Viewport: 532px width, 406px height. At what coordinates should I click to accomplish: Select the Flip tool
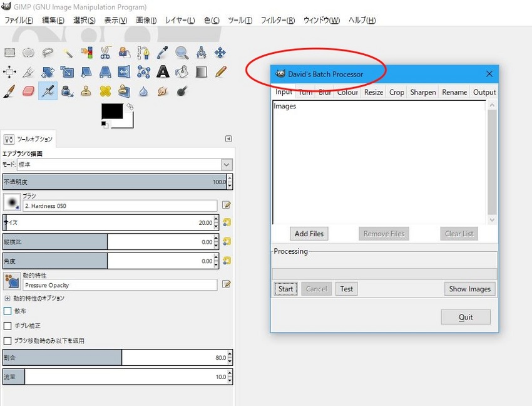(x=125, y=72)
